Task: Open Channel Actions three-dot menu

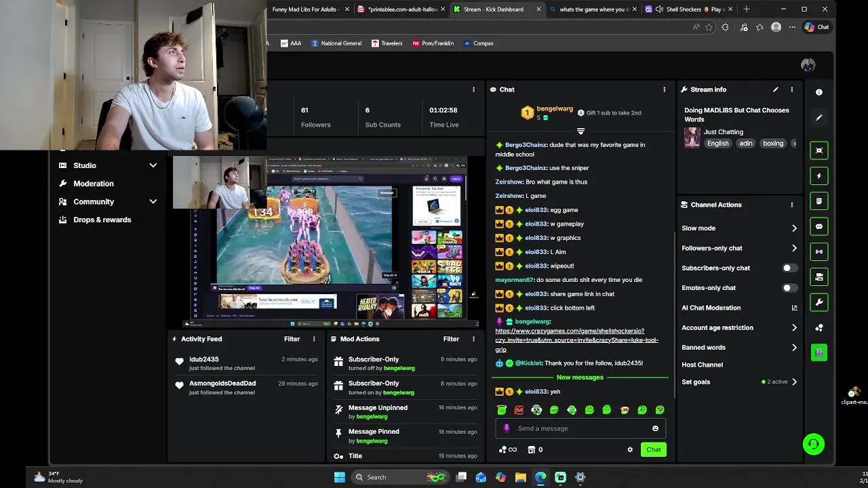Action: [791, 205]
